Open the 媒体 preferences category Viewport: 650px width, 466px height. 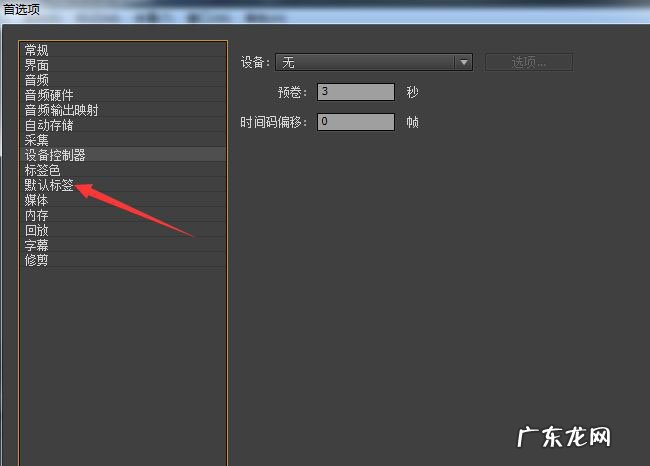coord(123,200)
